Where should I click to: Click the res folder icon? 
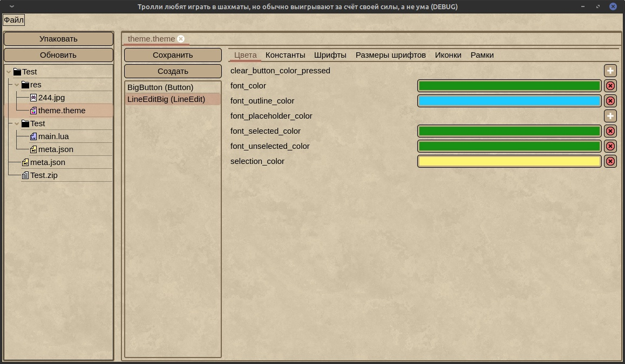25,85
